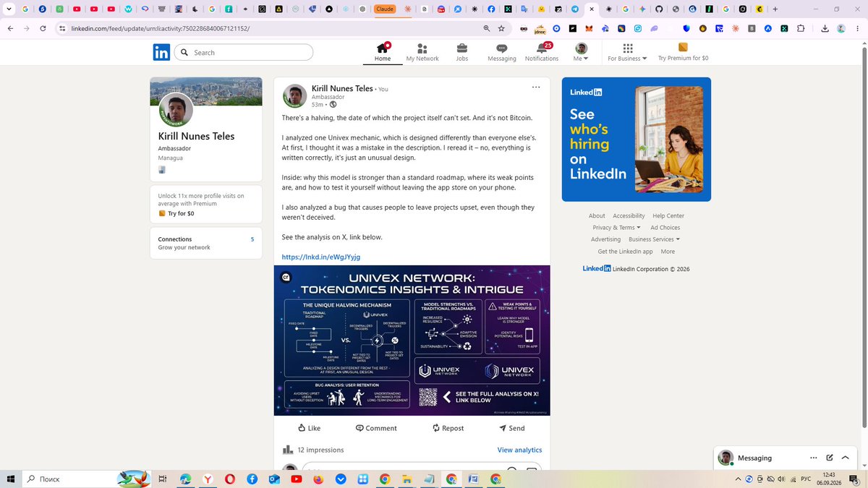Click the LinkedIn search field
This screenshot has height=488, width=868.
[244, 52]
